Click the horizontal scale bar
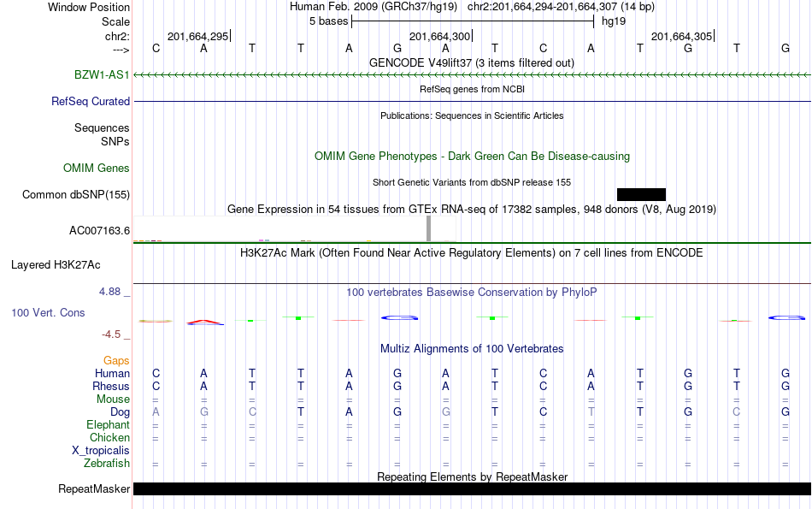 tap(473, 21)
